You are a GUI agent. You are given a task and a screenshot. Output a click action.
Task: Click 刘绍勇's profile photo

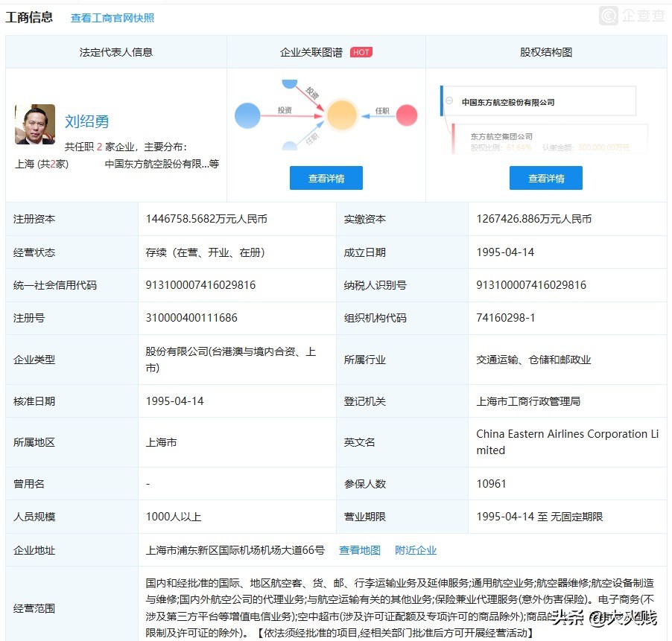pos(34,124)
